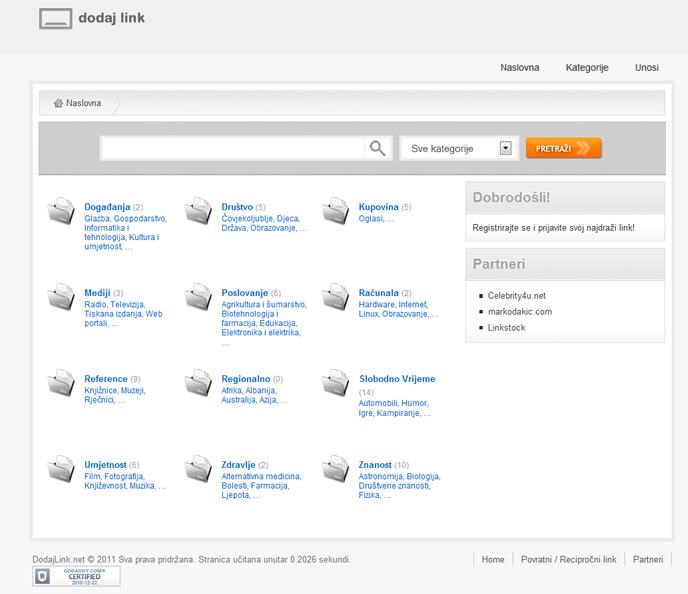Select the Zdravlje folder icon
The width and height of the screenshot is (688, 594).
tap(198, 469)
